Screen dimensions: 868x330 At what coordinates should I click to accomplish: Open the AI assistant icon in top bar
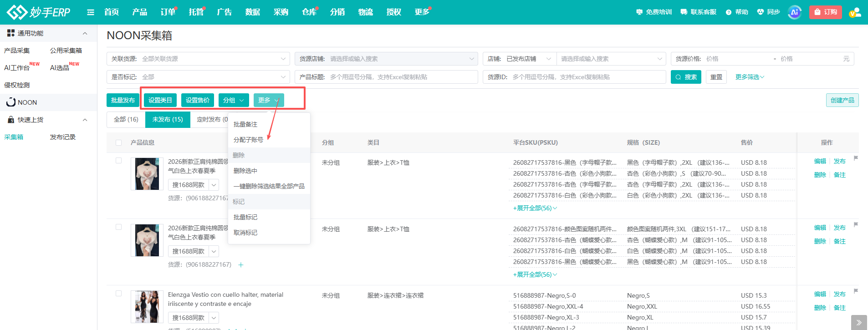coord(794,12)
